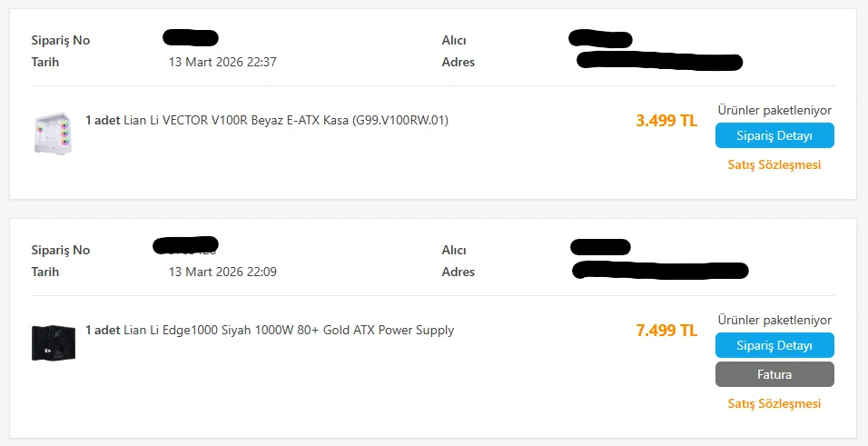Screen dimensions: 868x446
Task: Open Sipariş Detayı for the Edge1000 order
Action: tap(774, 345)
